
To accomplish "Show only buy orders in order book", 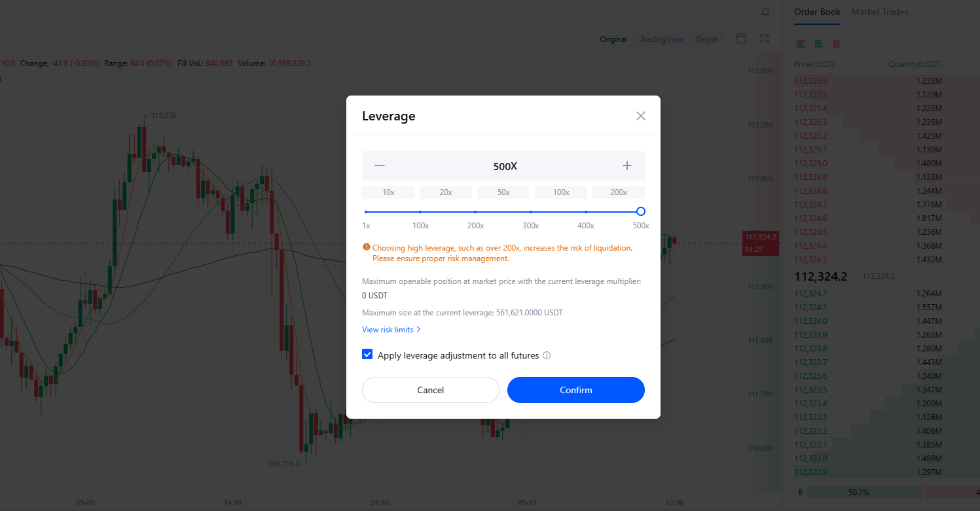I will [818, 43].
